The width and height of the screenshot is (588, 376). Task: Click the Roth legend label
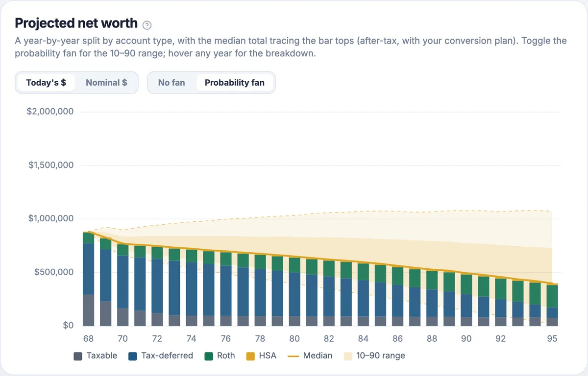(x=226, y=356)
